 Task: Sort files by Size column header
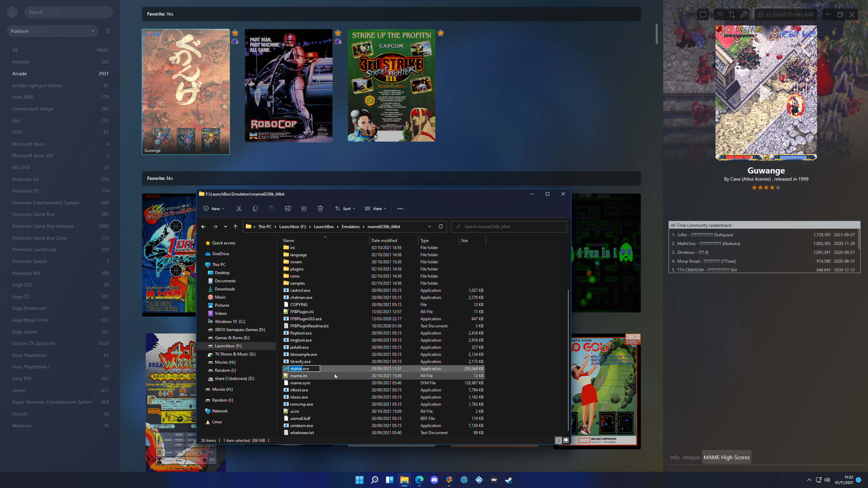click(472, 240)
